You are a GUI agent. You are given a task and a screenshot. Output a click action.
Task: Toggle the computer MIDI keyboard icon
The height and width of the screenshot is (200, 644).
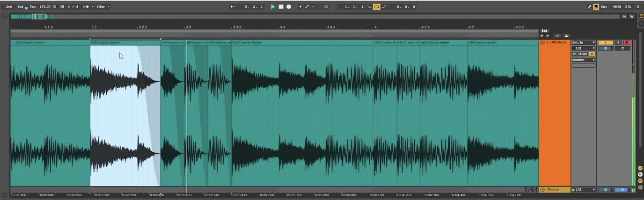coord(596,7)
